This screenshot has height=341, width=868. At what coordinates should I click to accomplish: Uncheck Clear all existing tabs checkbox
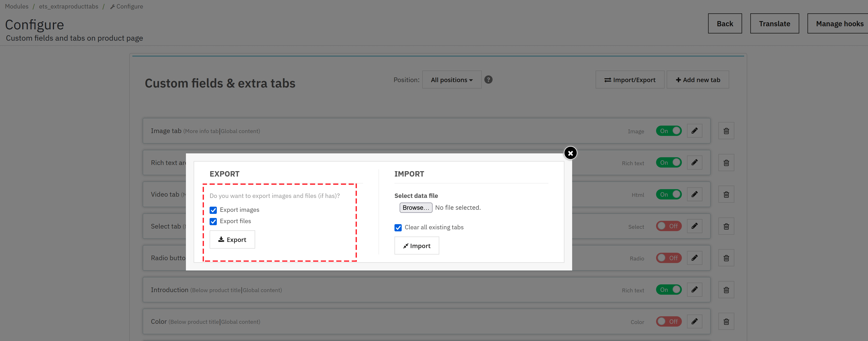click(x=398, y=228)
